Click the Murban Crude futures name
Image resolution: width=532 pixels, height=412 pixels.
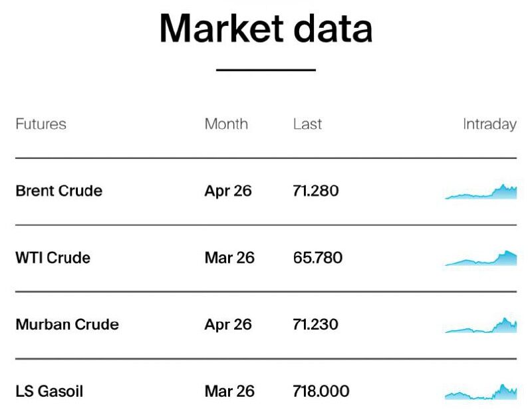click(67, 324)
